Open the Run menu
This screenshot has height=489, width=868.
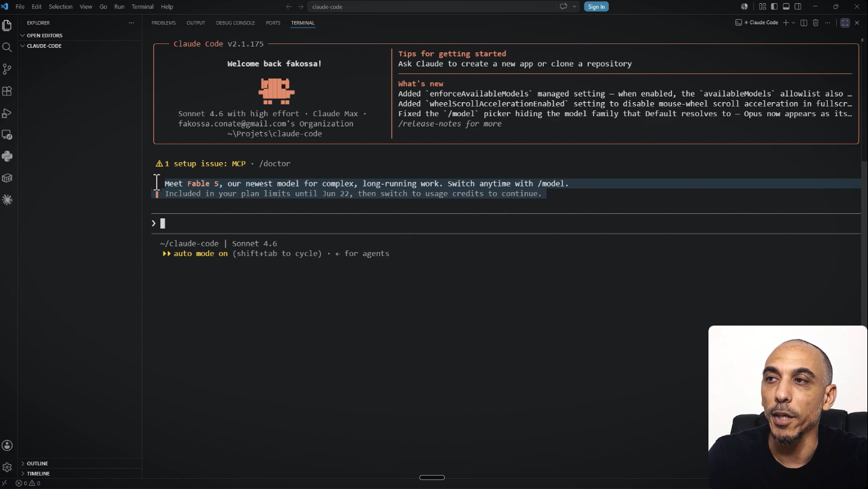(119, 6)
